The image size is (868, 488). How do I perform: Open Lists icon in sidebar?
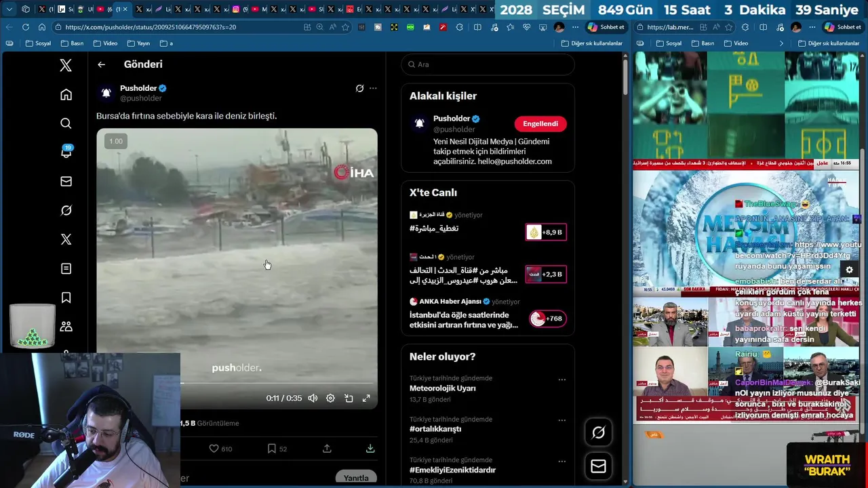(66, 268)
